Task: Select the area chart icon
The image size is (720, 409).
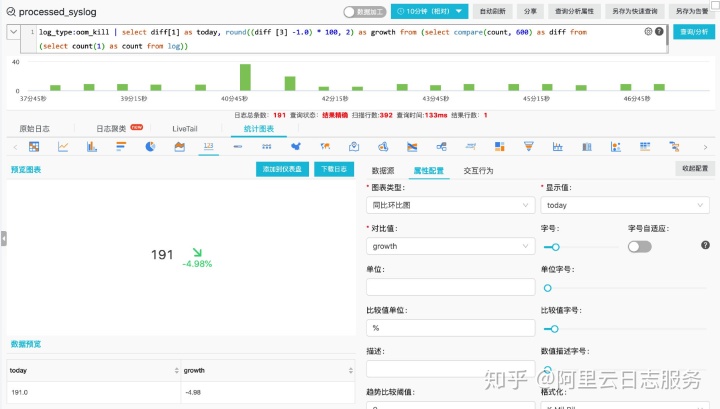Action: [180, 146]
